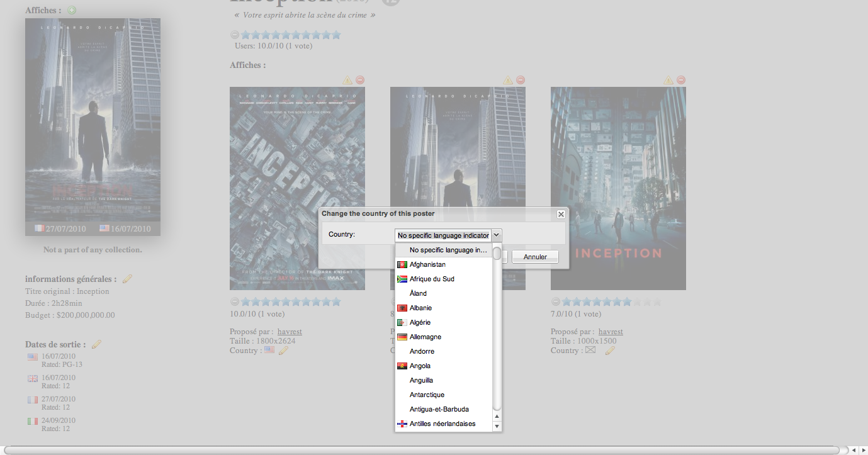
Task: Click the French flag next to 27/07/2010 Rated 12
Action: point(33,400)
